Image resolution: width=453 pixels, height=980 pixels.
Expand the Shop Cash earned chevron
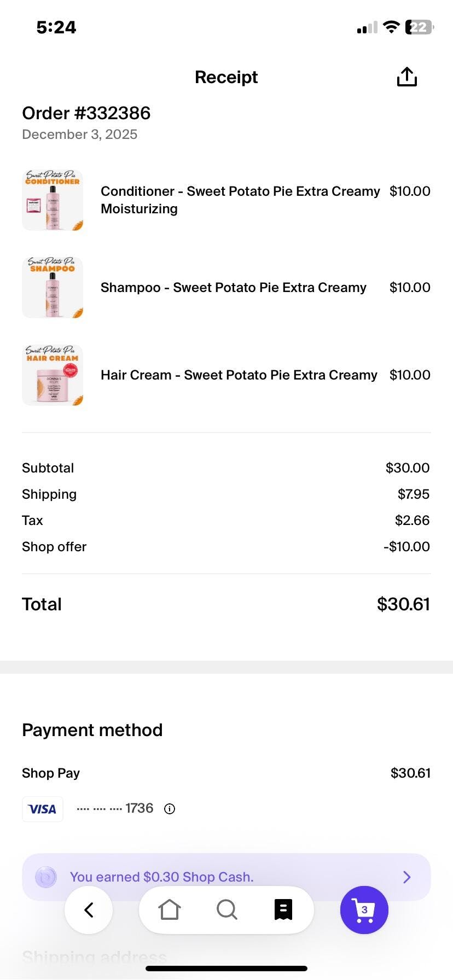click(x=406, y=877)
